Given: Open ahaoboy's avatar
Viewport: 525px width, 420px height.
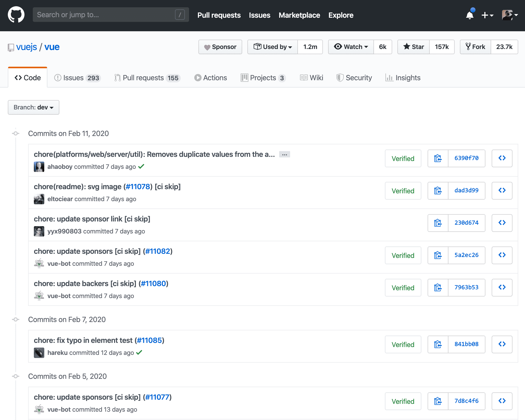Looking at the screenshot, I should point(39,167).
